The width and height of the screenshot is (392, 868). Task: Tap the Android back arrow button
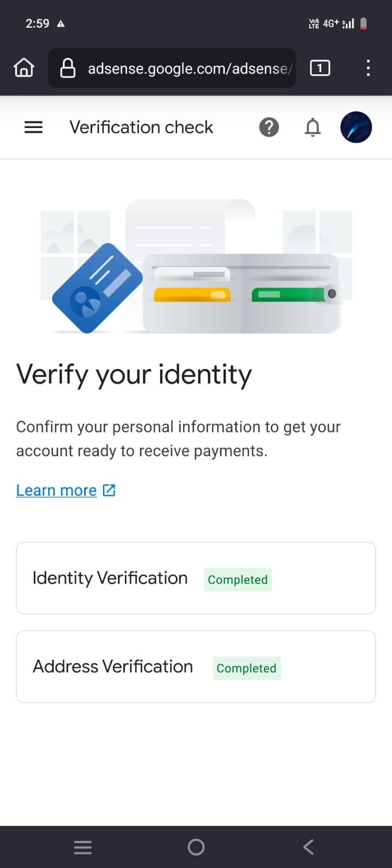click(x=308, y=847)
